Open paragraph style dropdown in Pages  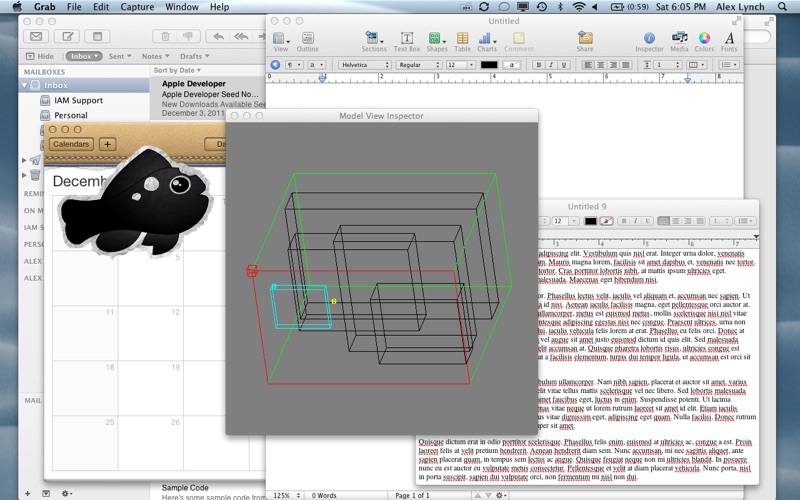pos(294,65)
